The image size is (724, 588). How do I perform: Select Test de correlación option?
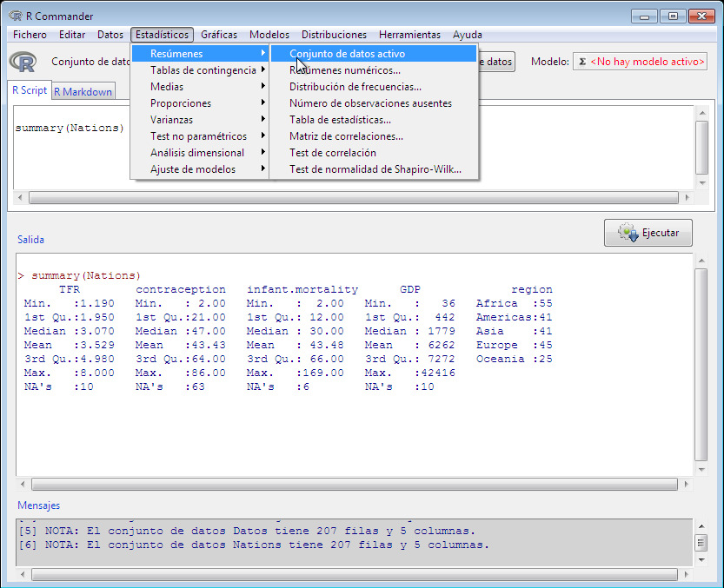[374, 153]
